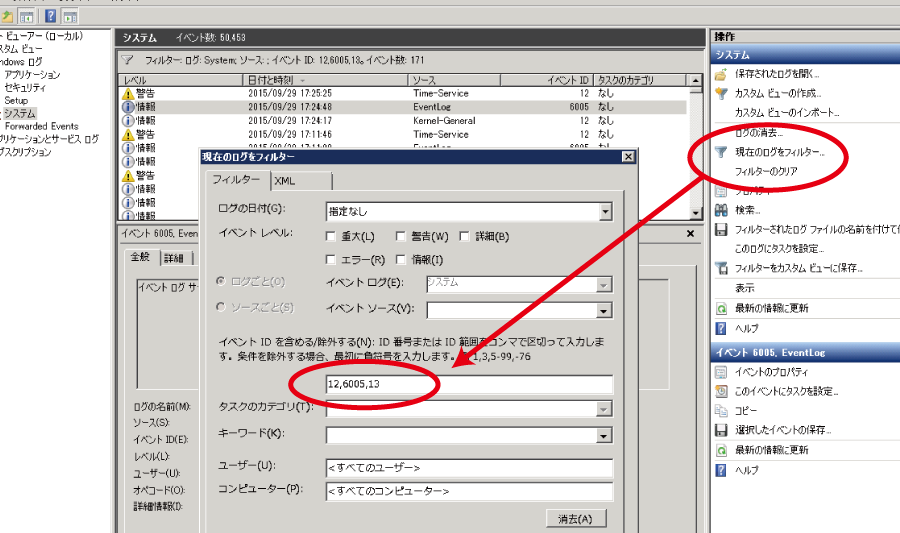Enable the 警告(W) level checkbox
Screen dimensions: 900x533
[401, 236]
